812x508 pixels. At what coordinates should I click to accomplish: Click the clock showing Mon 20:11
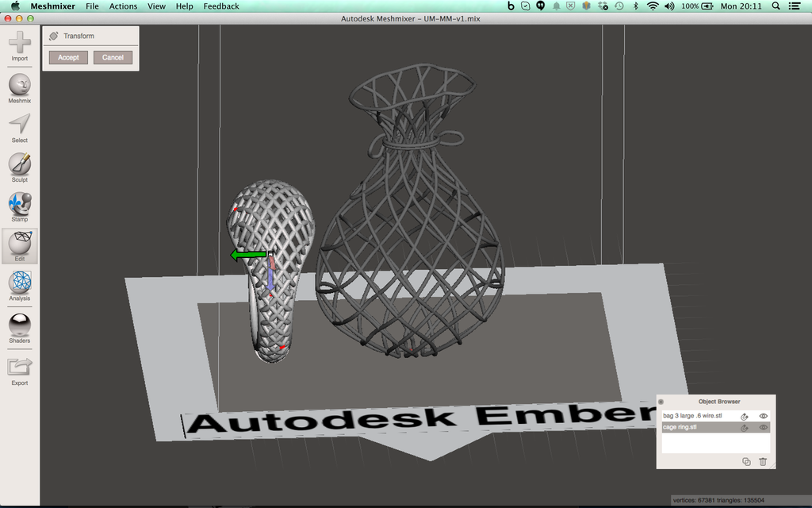pos(741,6)
